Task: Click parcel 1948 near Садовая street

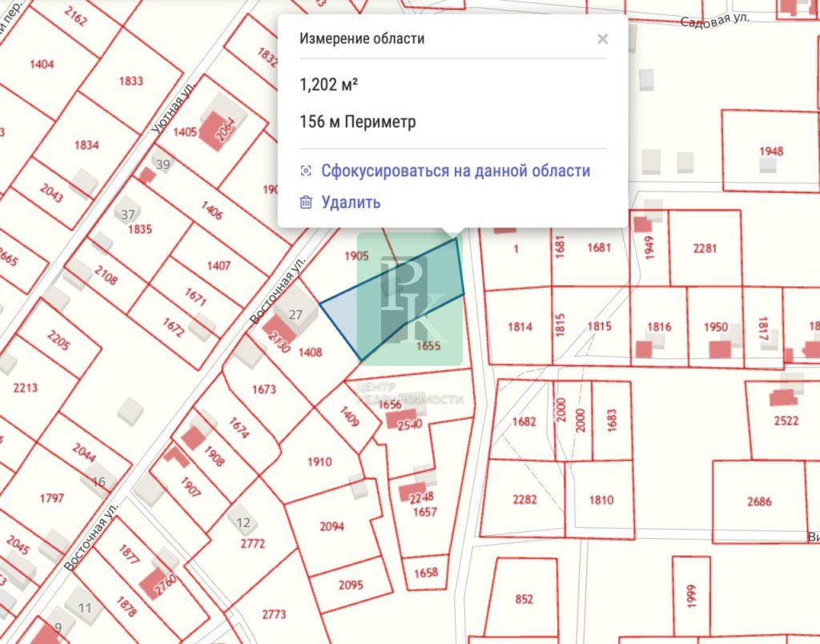Action: tap(771, 151)
